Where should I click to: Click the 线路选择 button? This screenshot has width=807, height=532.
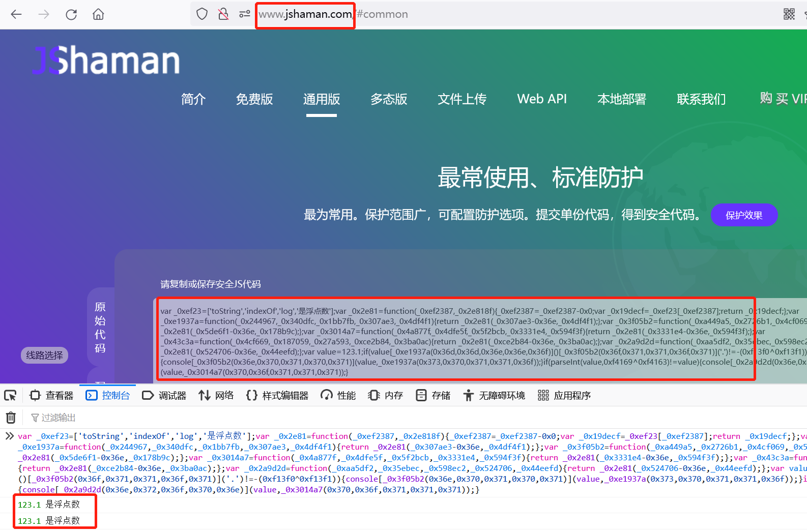44,355
